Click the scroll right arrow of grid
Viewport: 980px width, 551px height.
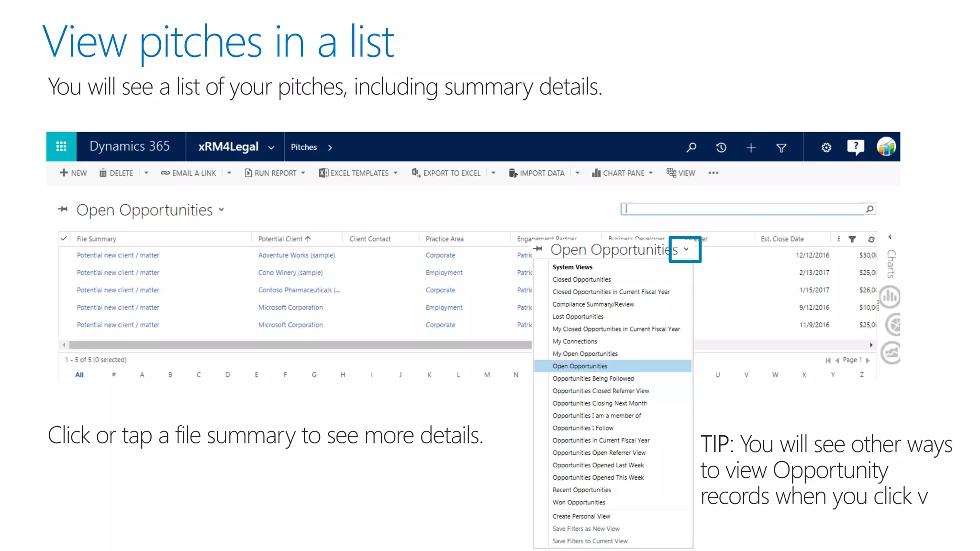[x=871, y=345]
